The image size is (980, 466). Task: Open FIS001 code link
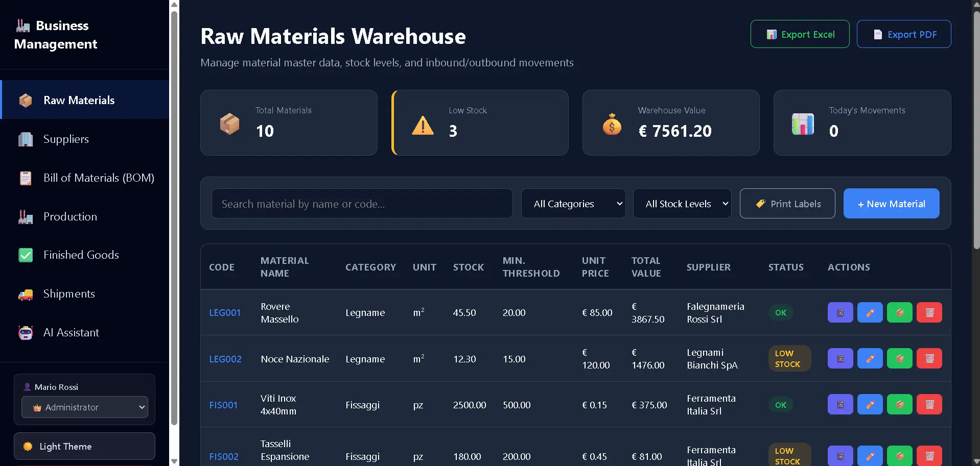tap(223, 405)
